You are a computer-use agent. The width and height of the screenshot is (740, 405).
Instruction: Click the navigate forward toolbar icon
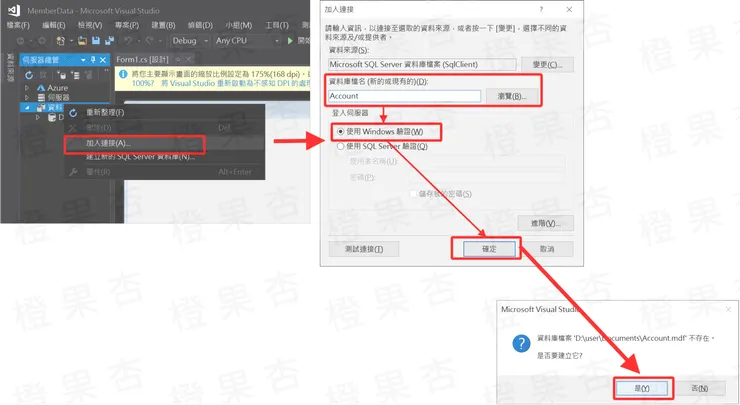(42, 41)
